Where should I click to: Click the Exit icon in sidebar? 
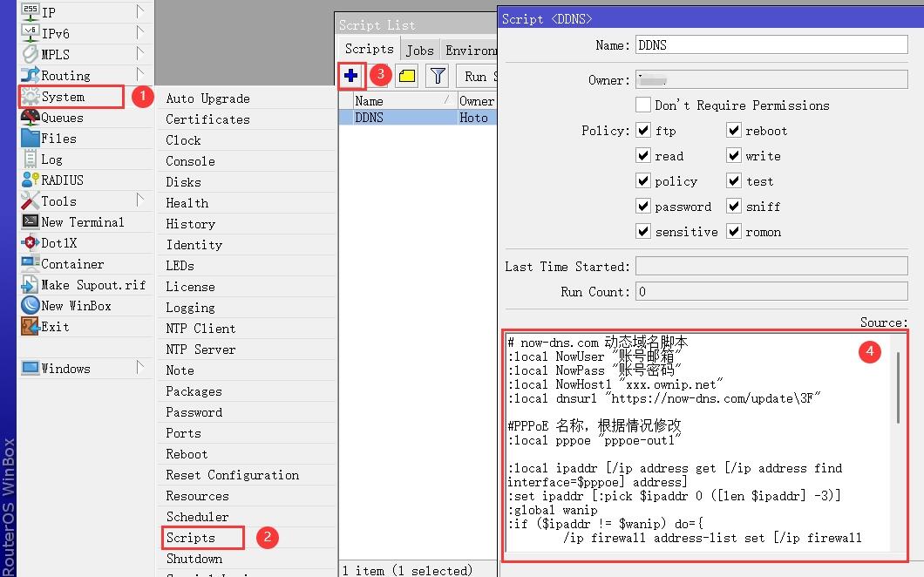click(30, 327)
